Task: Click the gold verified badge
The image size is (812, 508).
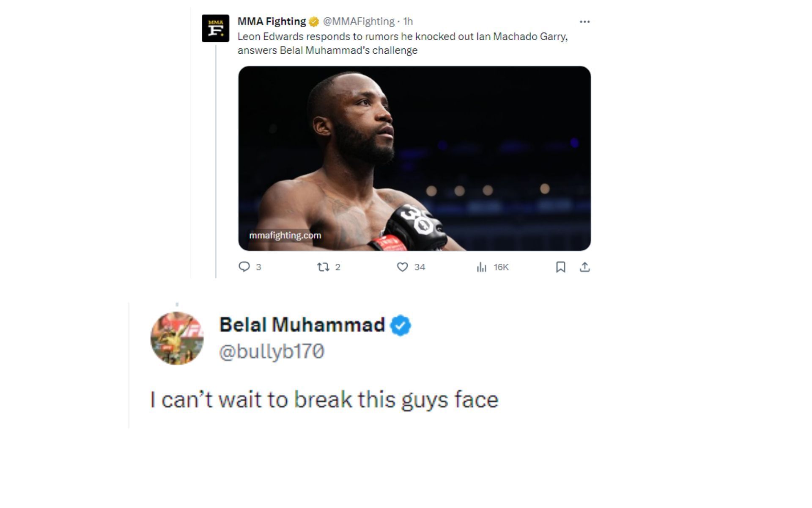Action: [314, 22]
